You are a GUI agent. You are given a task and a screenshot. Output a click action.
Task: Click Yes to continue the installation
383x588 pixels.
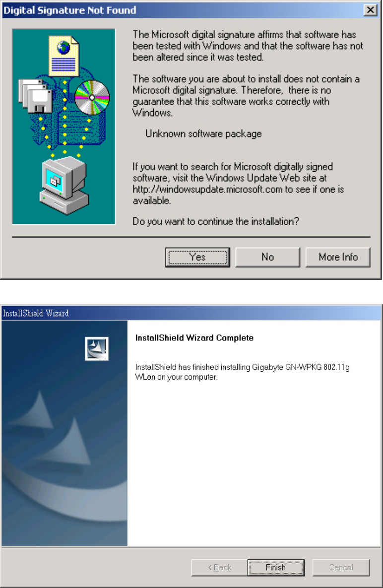[x=197, y=257]
